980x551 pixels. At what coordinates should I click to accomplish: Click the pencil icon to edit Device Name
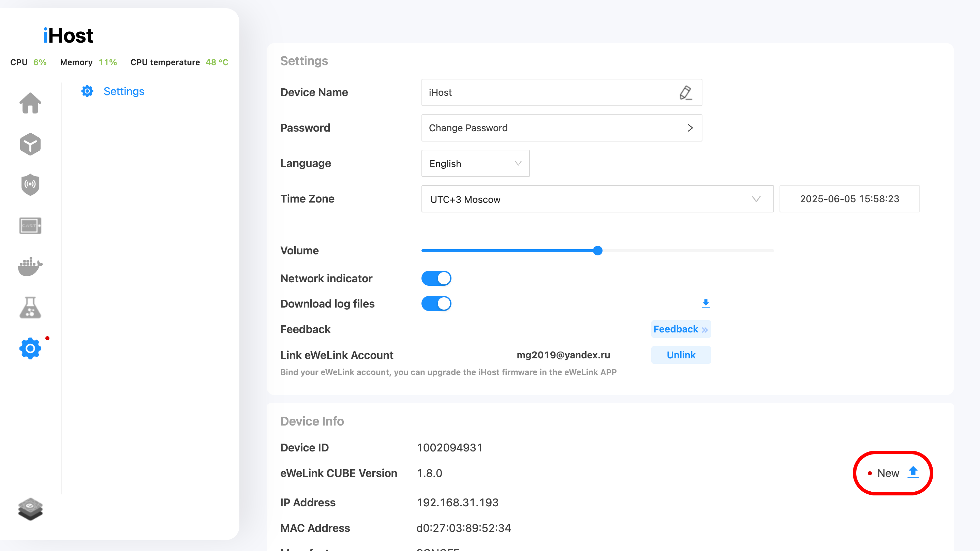685,92
